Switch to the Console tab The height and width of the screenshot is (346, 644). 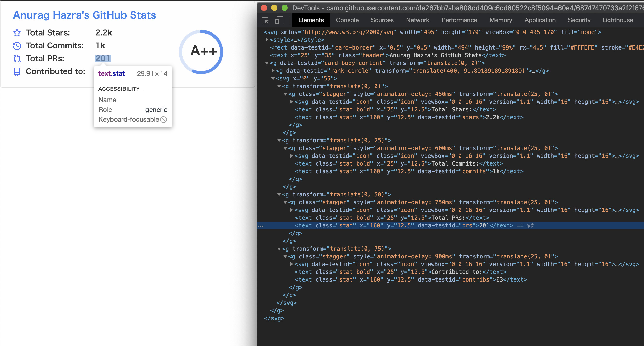347,20
